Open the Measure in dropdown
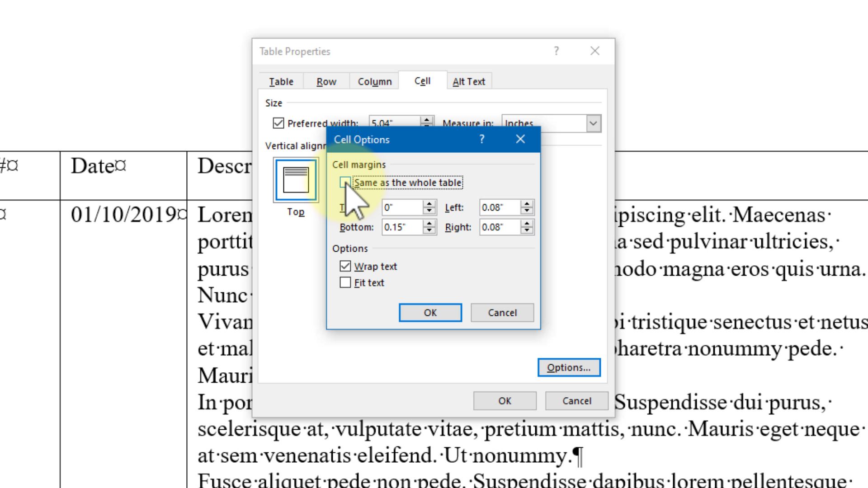868x488 pixels. [x=593, y=123]
